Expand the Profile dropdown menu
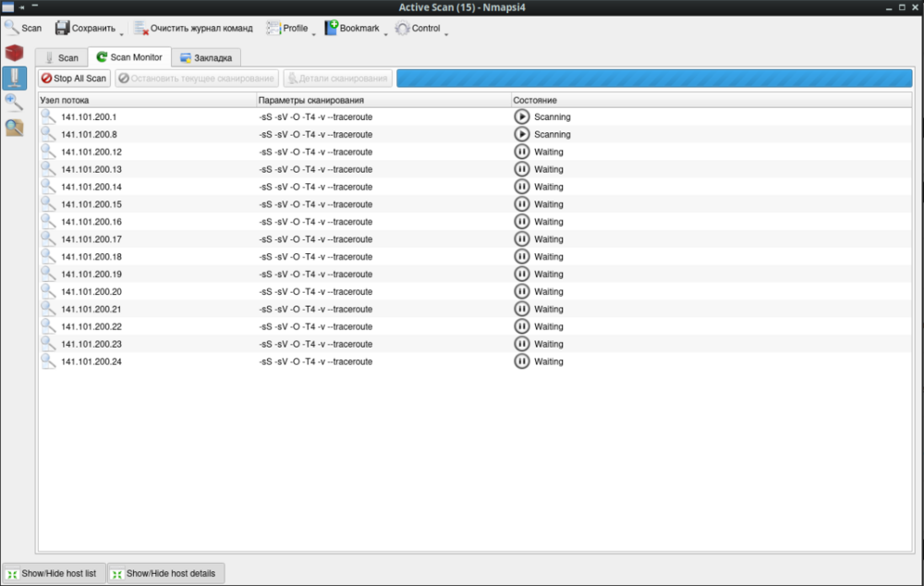This screenshot has height=586, width=924. pos(290,29)
